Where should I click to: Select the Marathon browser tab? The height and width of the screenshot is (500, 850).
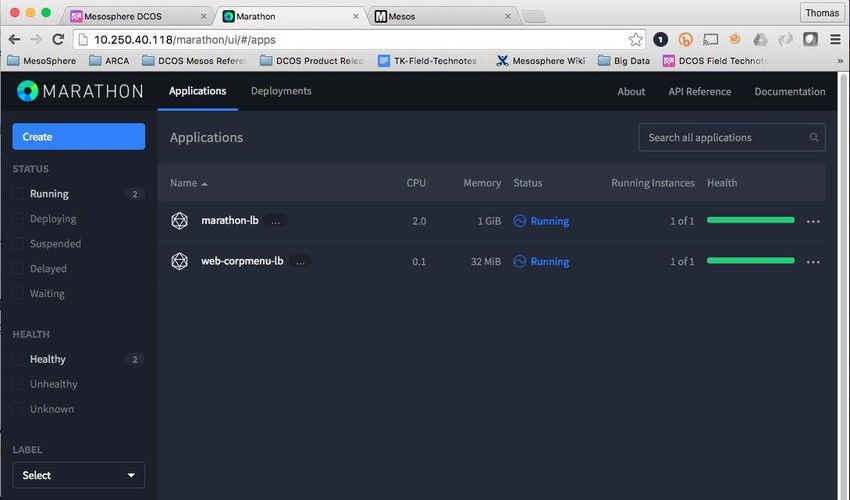coord(290,16)
